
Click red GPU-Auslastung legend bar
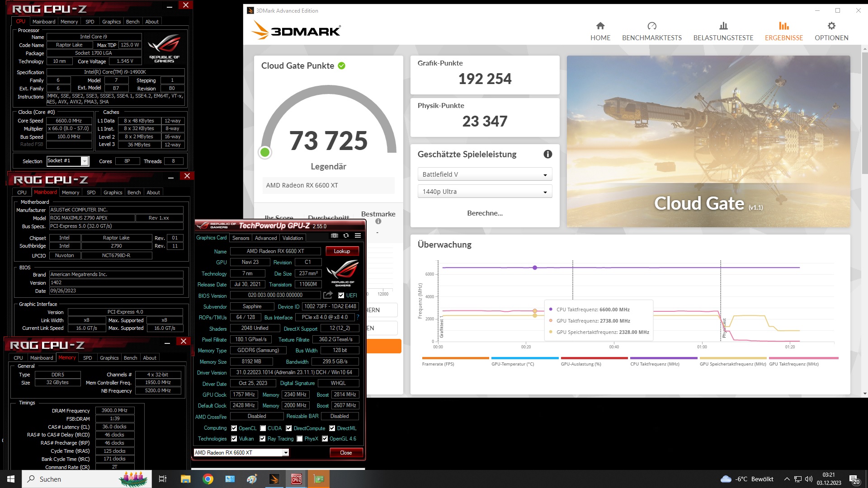coord(594,358)
